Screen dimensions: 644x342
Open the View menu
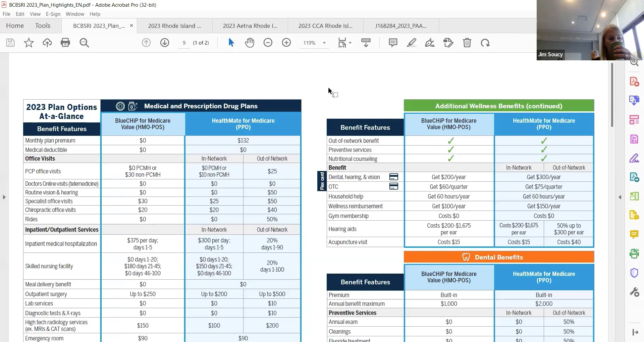point(35,14)
